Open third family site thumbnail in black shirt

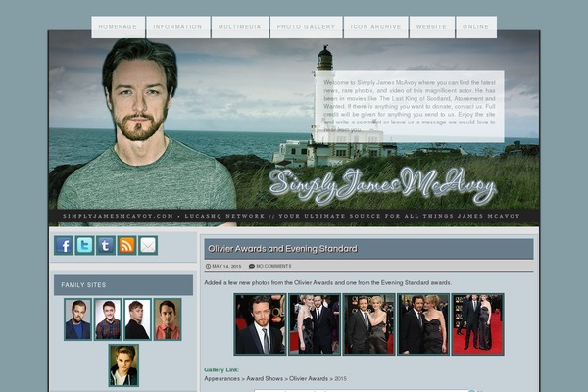[137, 319]
